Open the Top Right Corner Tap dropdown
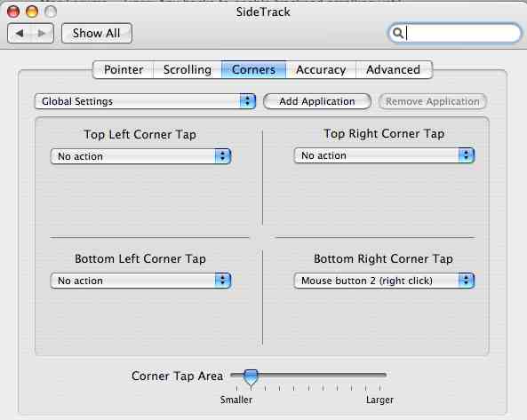The height and width of the screenshot is (420, 527). tap(384, 155)
